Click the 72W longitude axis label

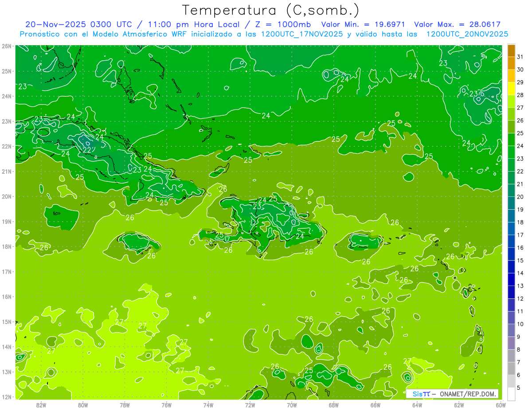(250, 405)
